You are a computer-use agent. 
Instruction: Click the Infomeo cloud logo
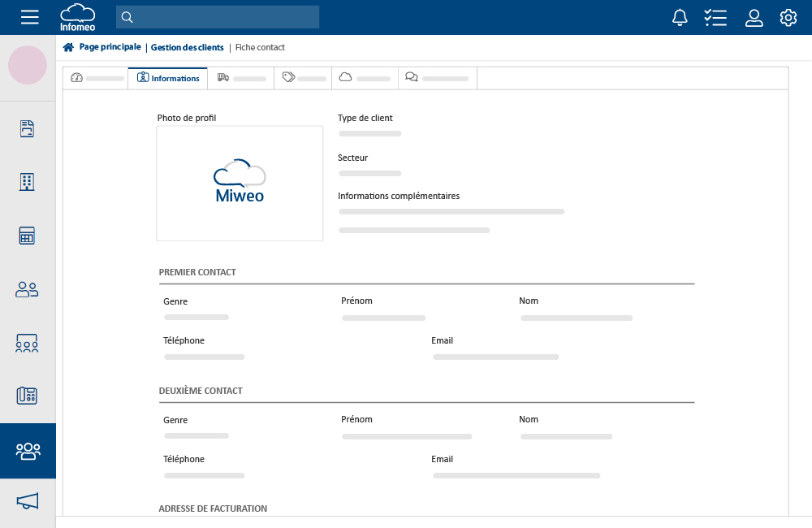tap(77, 17)
